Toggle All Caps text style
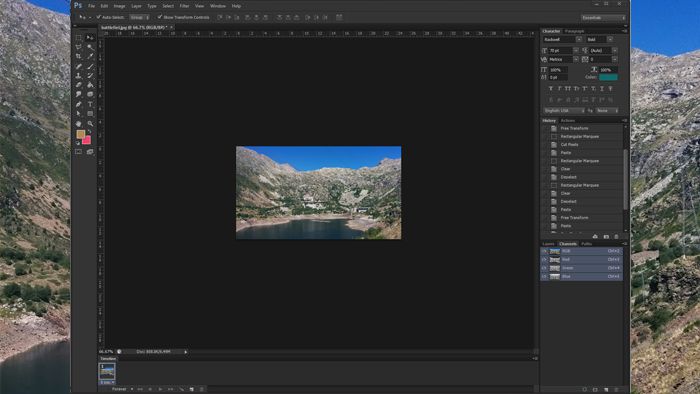Viewport: 700px width, 394px height. [567, 89]
